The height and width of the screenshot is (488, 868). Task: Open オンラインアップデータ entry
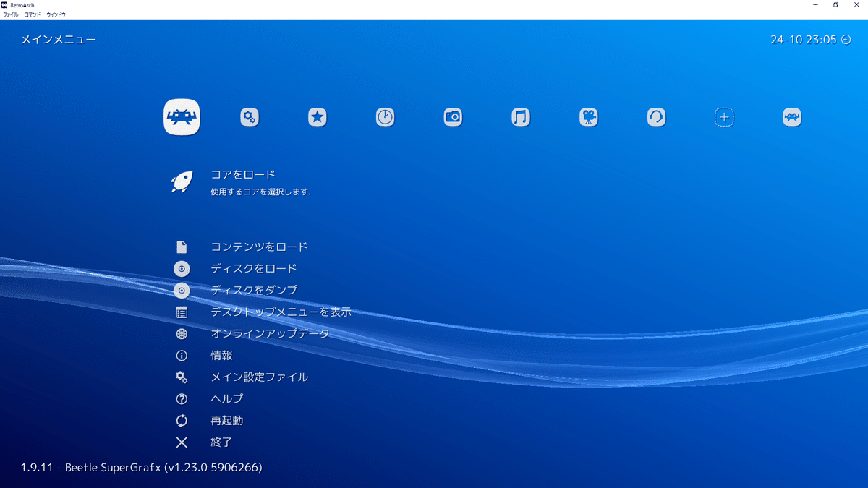pos(270,334)
